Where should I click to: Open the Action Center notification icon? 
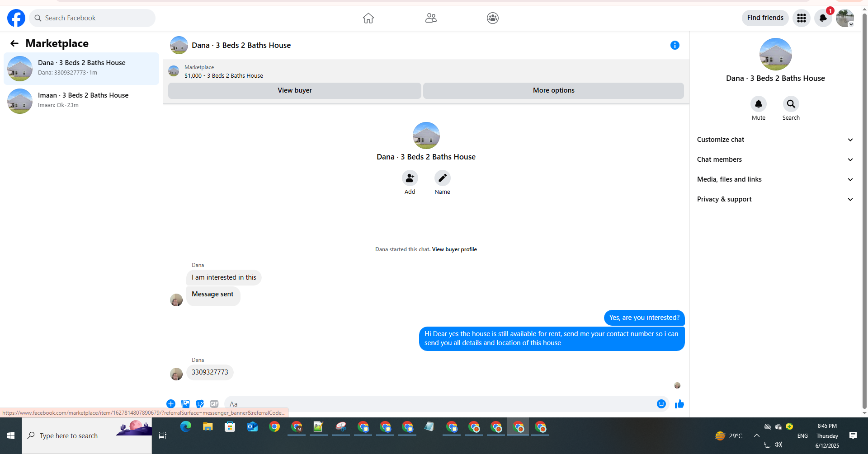(853, 435)
